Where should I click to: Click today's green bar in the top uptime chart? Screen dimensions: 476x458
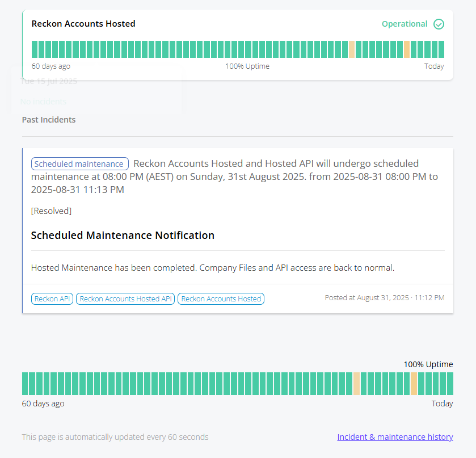pyautogui.click(x=441, y=49)
